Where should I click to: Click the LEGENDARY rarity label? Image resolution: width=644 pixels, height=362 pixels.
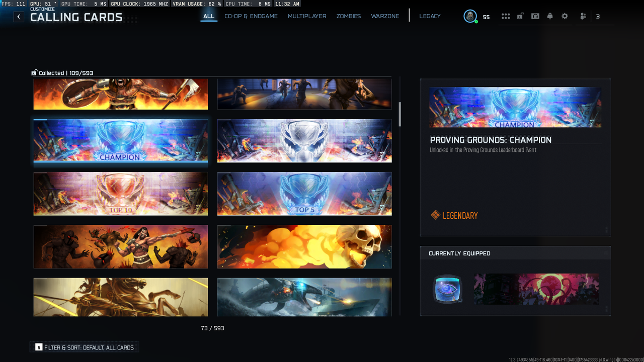(x=460, y=216)
